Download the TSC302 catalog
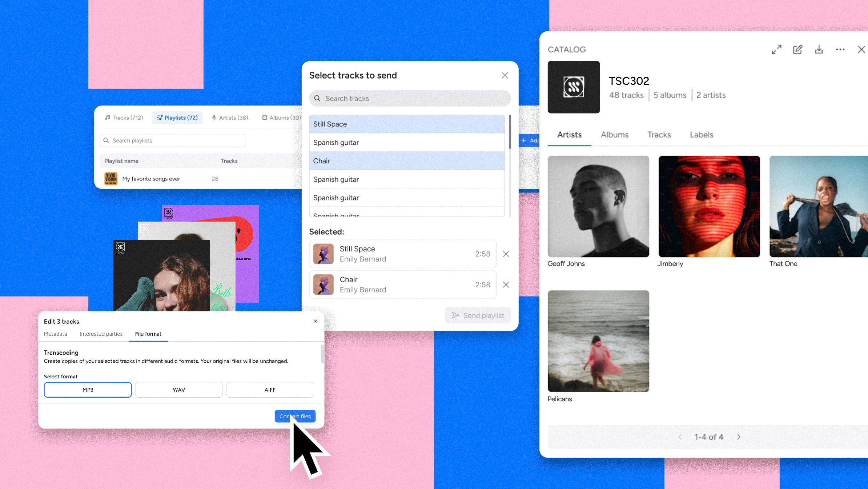The width and height of the screenshot is (868, 489). 819,49
